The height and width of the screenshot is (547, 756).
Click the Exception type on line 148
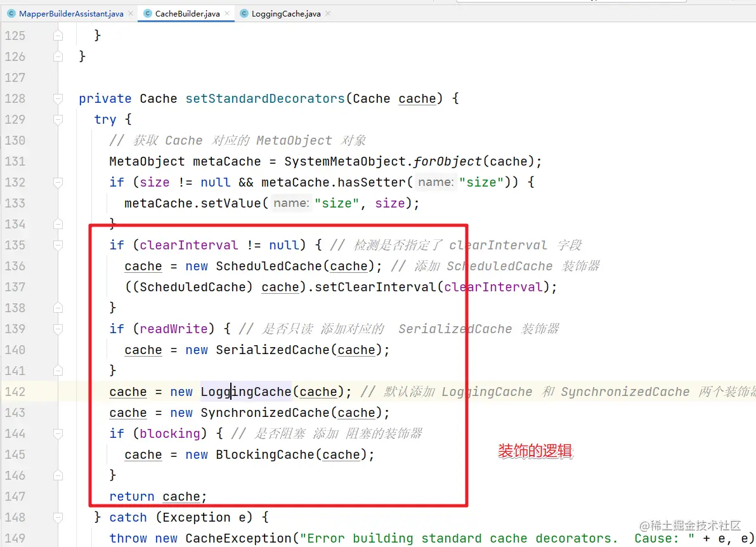point(196,518)
